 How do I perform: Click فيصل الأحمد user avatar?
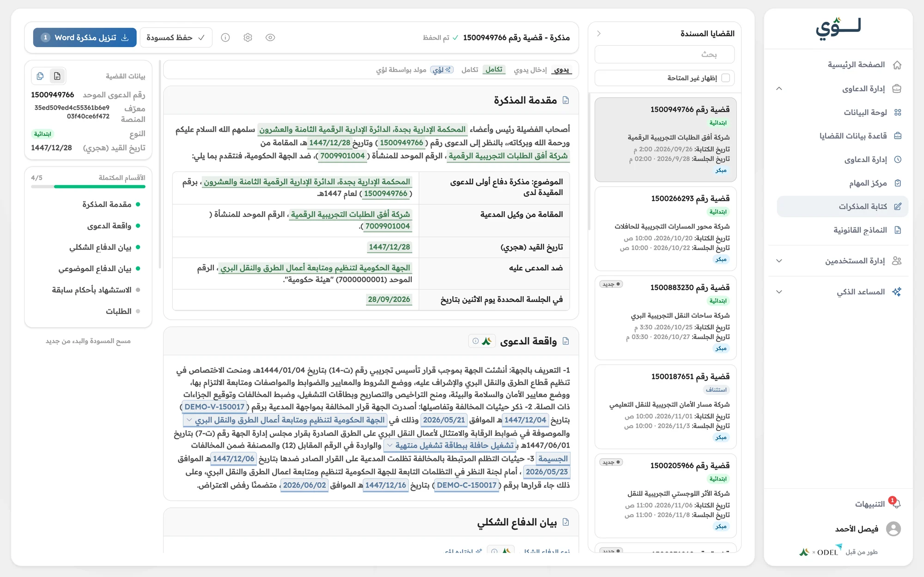click(x=894, y=528)
